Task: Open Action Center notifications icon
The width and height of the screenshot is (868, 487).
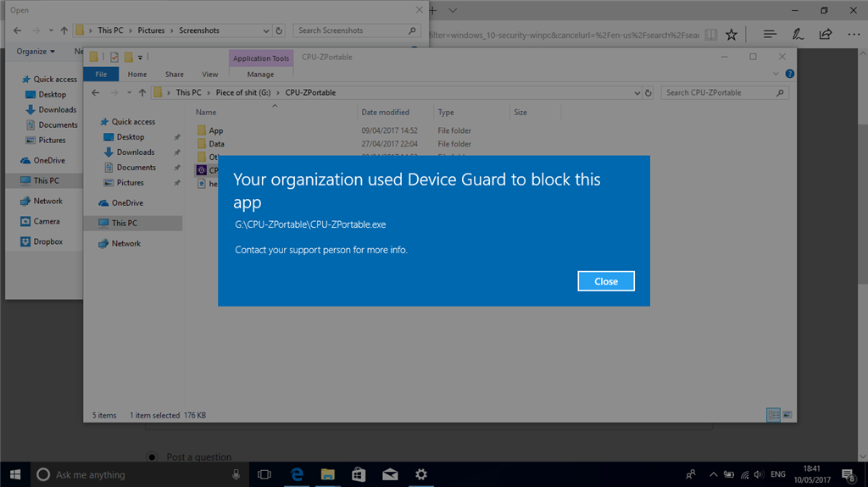Action: (848, 474)
